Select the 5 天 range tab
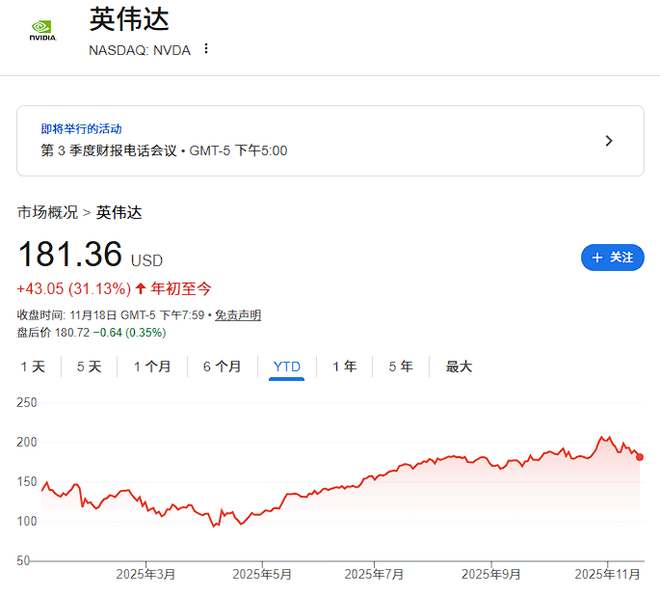The width and height of the screenshot is (660, 597). [x=89, y=367]
